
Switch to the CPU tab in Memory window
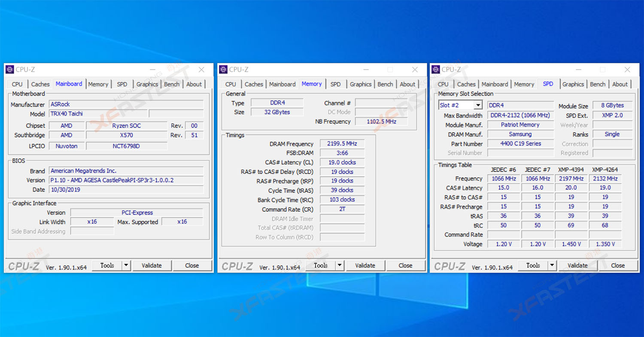231,84
